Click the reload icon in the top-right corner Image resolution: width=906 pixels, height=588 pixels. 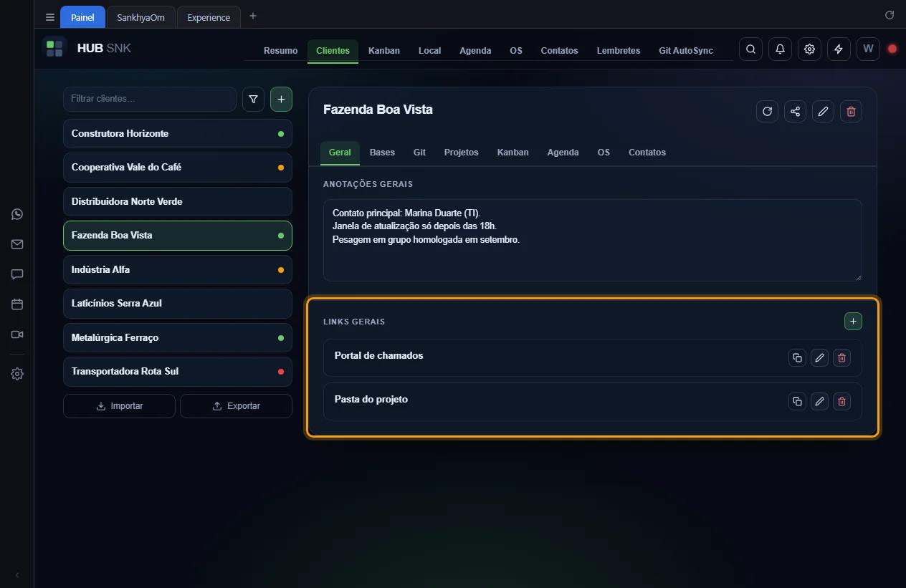coord(890,15)
